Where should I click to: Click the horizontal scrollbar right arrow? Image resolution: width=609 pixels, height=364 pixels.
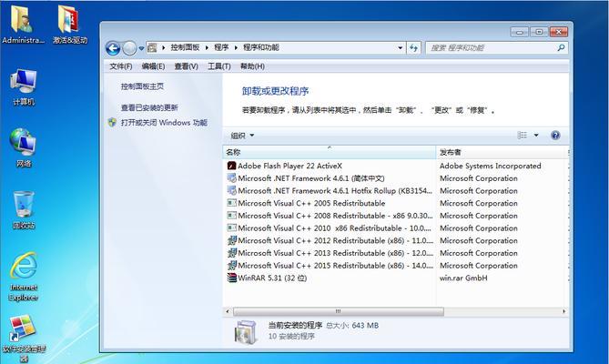click(563, 311)
